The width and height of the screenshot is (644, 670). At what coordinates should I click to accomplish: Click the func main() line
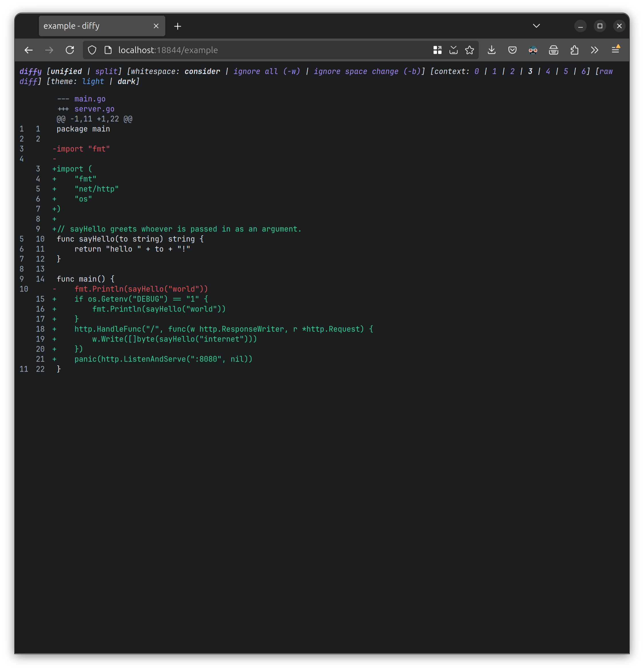coord(86,279)
